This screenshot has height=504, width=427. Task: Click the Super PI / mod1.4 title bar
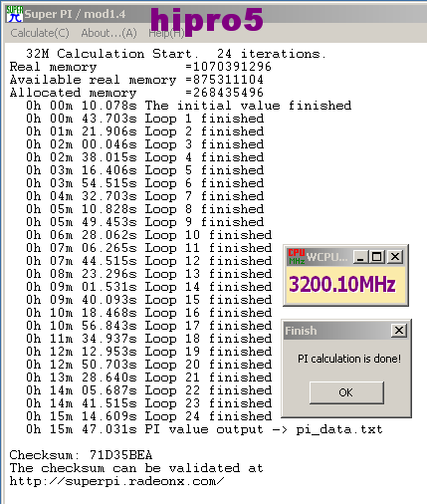[216, 14]
